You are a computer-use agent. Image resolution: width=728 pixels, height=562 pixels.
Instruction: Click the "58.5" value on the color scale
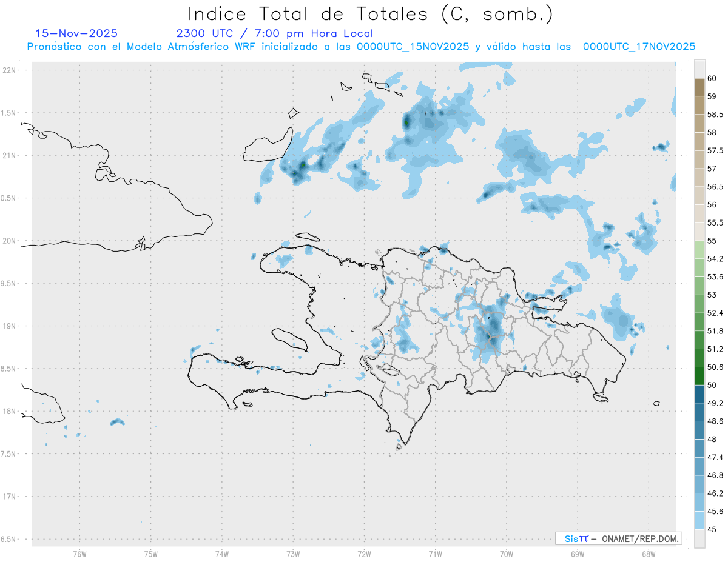pyautogui.click(x=715, y=115)
